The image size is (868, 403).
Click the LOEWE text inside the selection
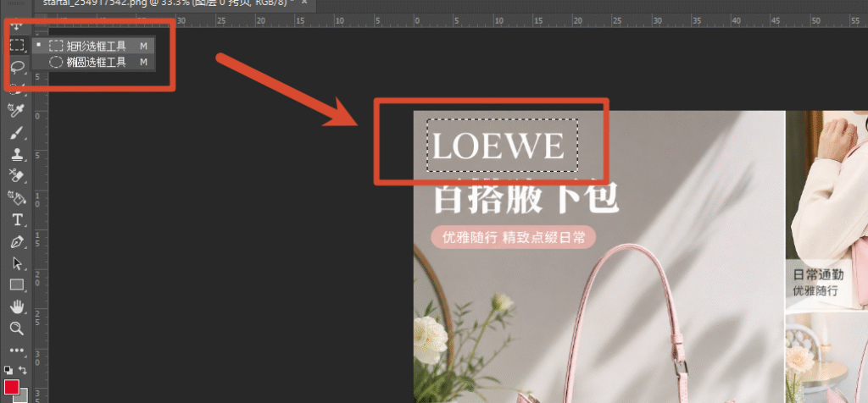click(498, 146)
